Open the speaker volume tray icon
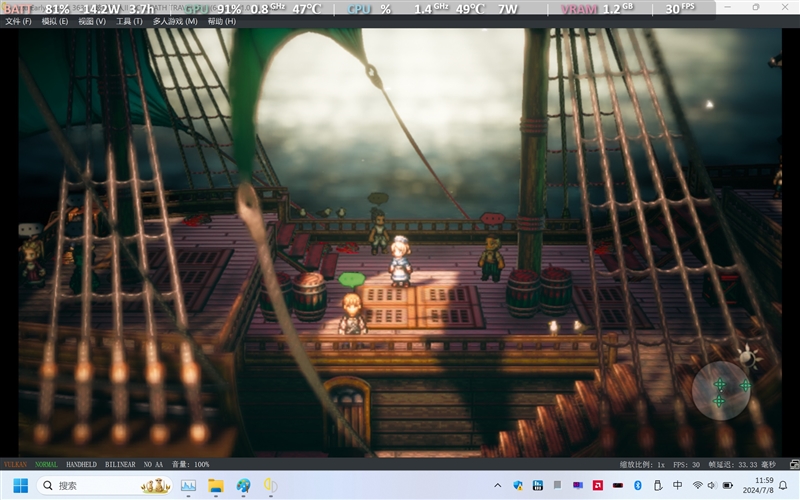Screen dimensions: 800x500 point(712,486)
